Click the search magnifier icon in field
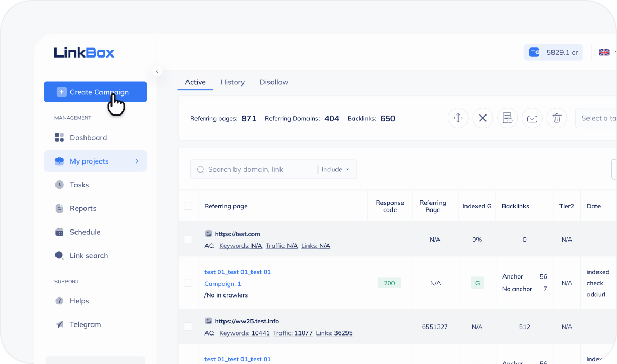The width and height of the screenshot is (617, 364). coord(200,169)
